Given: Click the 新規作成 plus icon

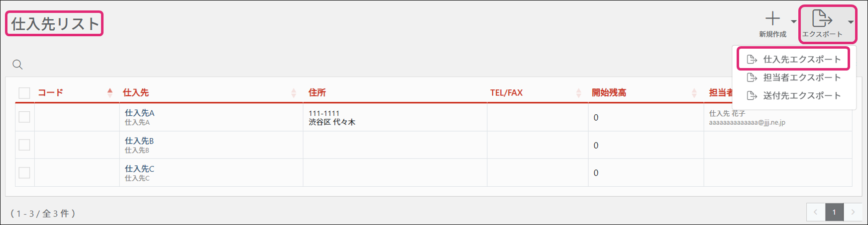Looking at the screenshot, I should pyautogui.click(x=772, y=19).
